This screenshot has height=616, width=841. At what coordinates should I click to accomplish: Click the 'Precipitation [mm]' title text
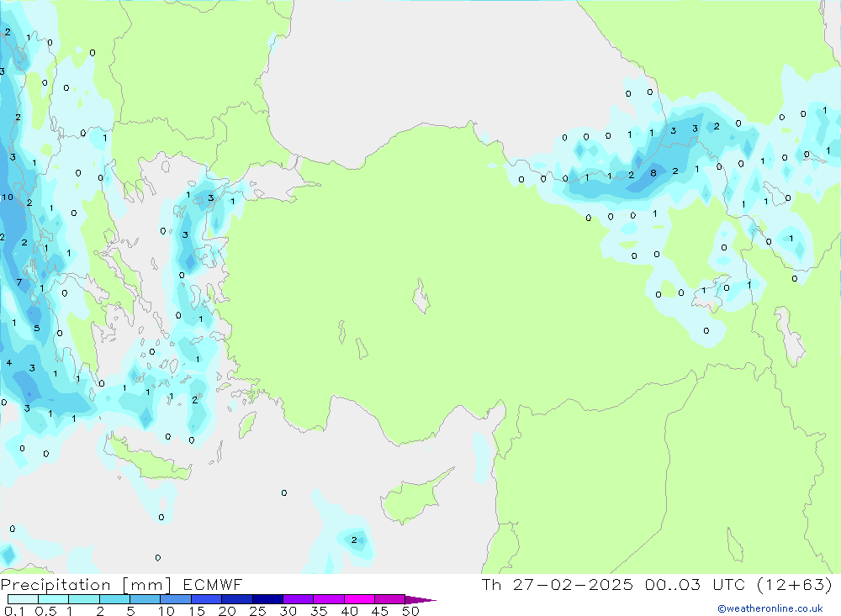pos(87,585)
